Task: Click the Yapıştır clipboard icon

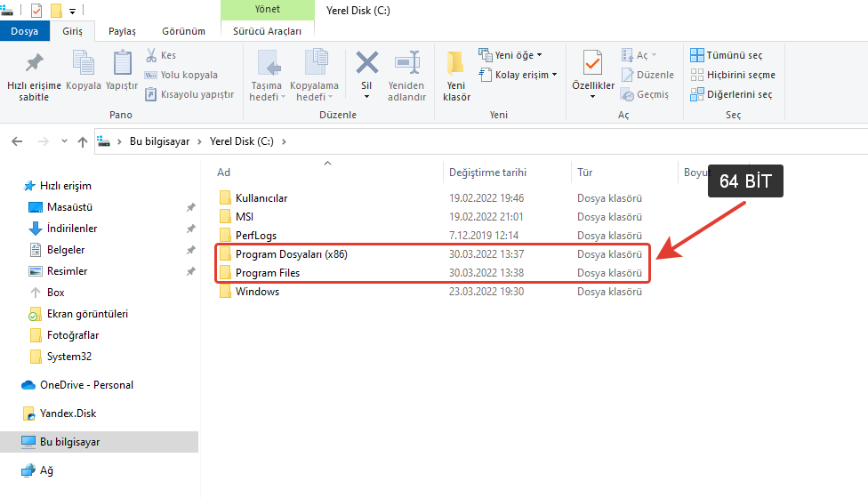Action: pyautogui.click(x=122, y=64)
